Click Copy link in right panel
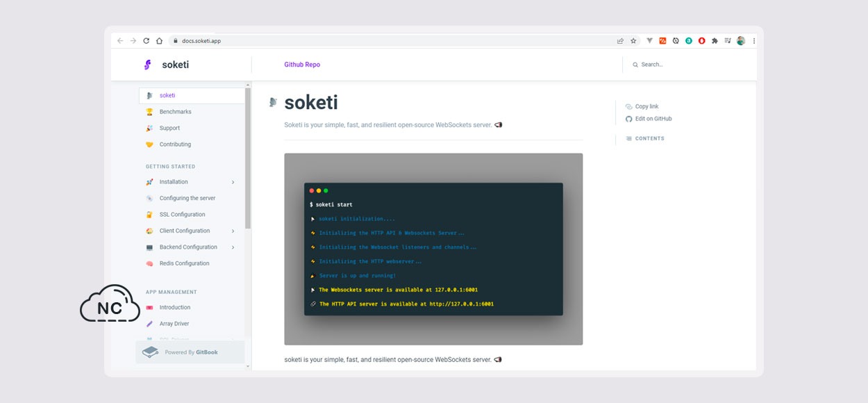 click(x=642, y=106)
